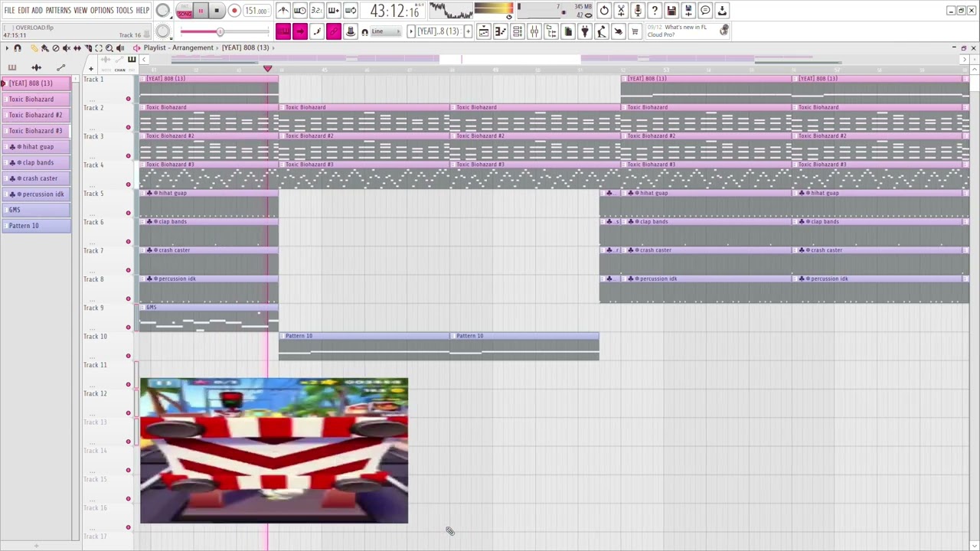This screenshot has height=551, width=980.
Task: Toggle the 3-2-1 countdown before recording
Action: tap(317, 11)
